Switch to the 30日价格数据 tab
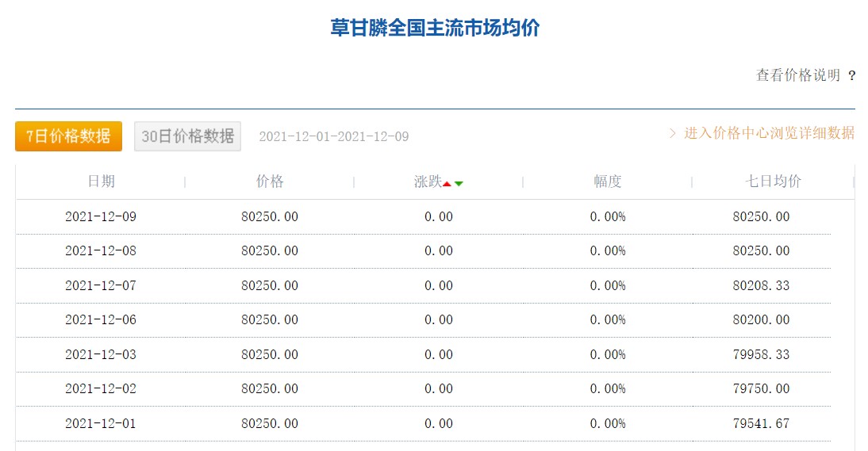The height and width of the screenshot is (451, 868). point(188,136)
